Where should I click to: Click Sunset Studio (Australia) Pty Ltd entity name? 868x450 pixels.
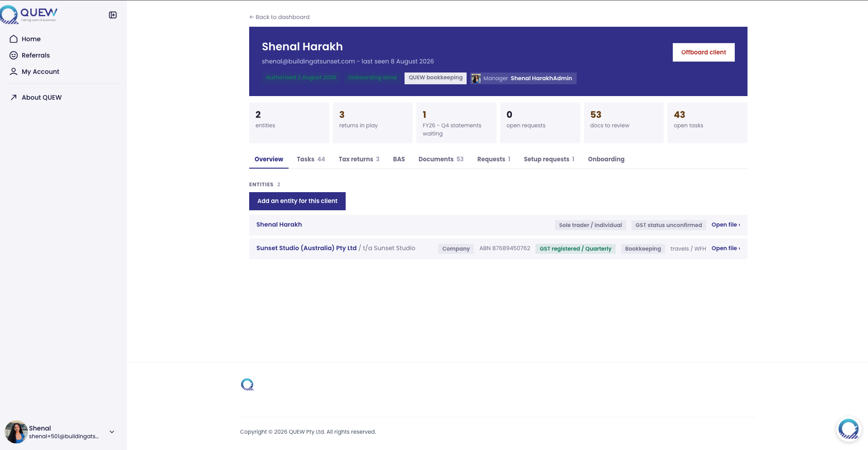tap(306, 248)
